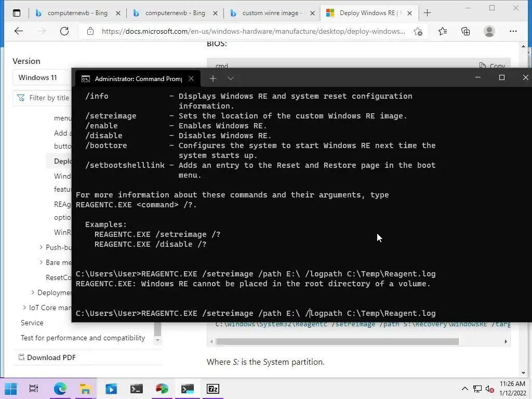Open the first terminal taskbar icon
Image resolution: width=532 pixels, height=399 pixels.
click(x=137, y=389)
